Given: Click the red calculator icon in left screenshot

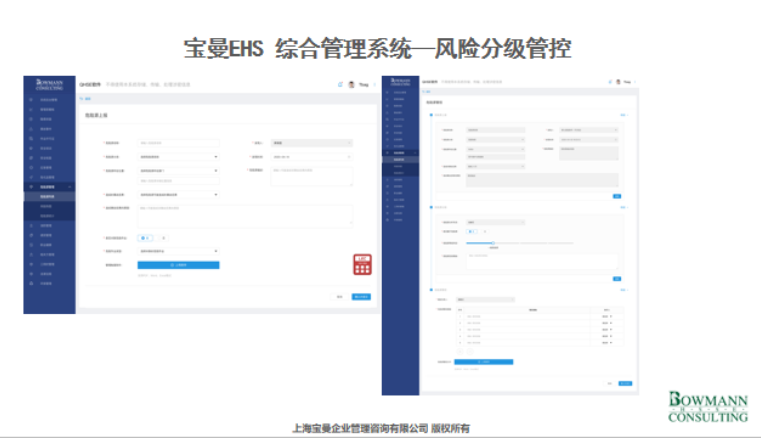Looking at the screenshot, I should 362,265.
